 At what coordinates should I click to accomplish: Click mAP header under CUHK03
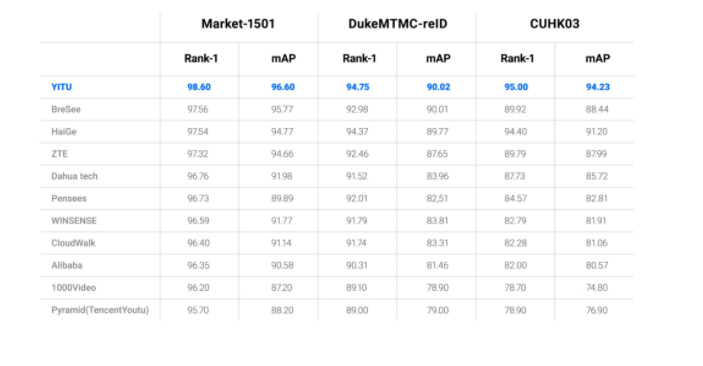point(598,58)
